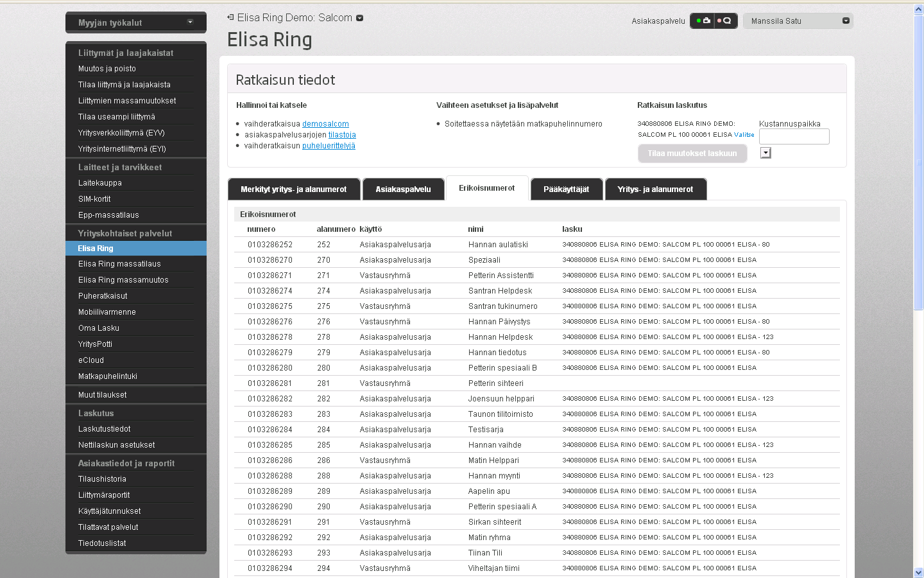This screenshot has height=578, width=924.
Task: Open Tiedotuslistat in sidebar
Action: [x=102, y=543]
